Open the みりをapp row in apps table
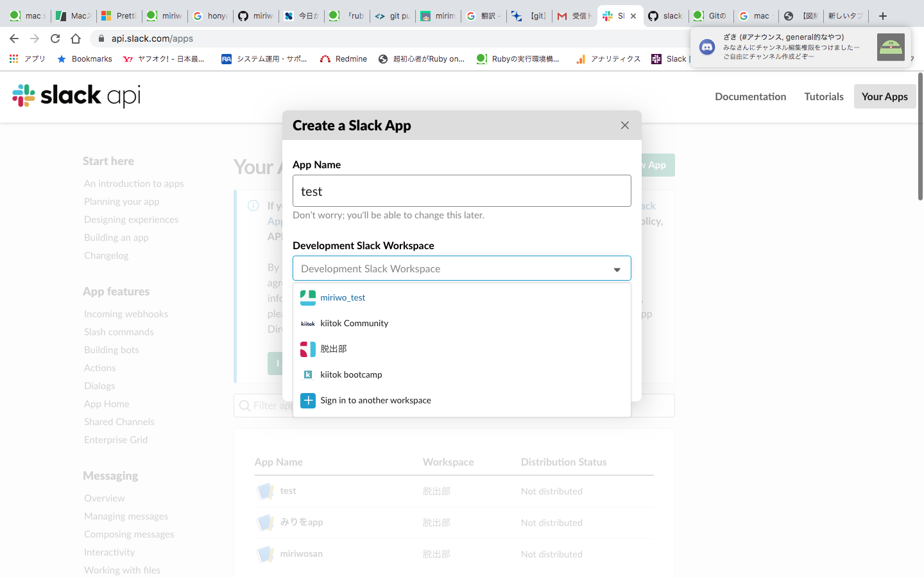Viewport: 924px width, 578px height. pos(454,523)
